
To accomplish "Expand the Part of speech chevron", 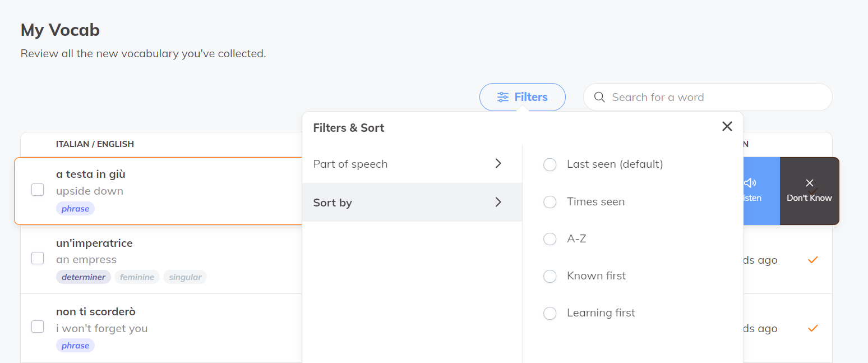I will click(498, 164).
